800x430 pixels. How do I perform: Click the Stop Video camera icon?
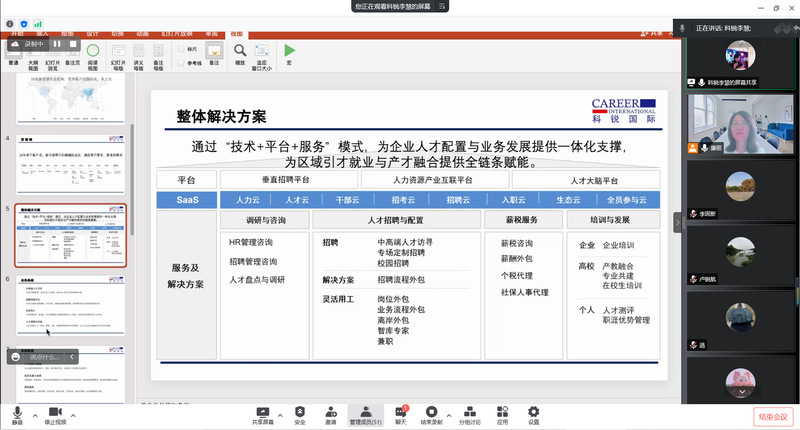point(55,413)
